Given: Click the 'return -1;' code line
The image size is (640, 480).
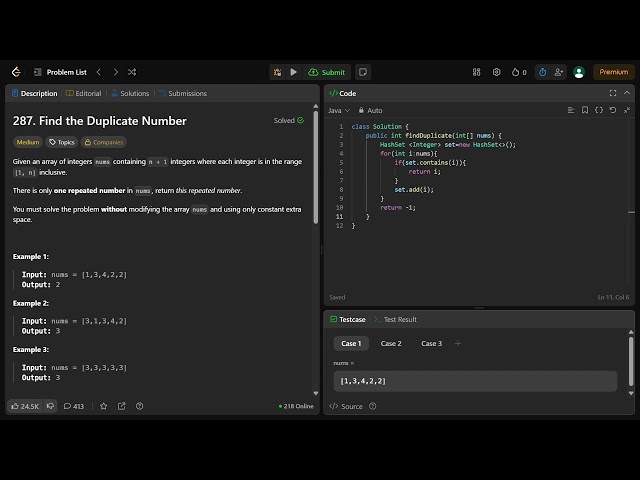Looking at the screenshot, I should [x=398, y=208].
